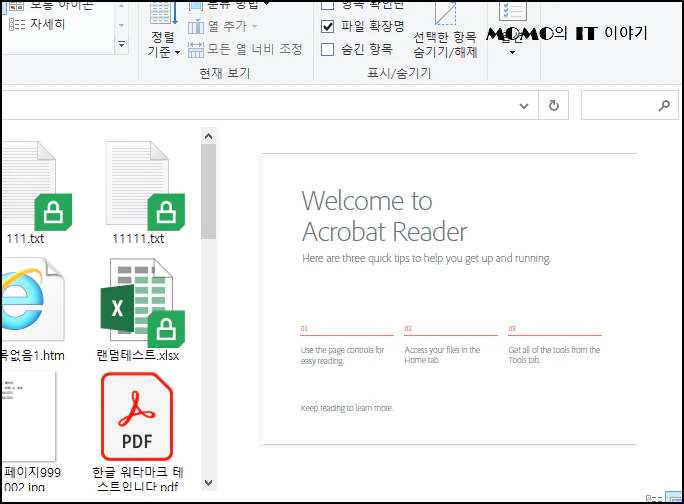Select the 11111.txt file icon
This screenshot has height=504, width=684.
tap(144, 185)
